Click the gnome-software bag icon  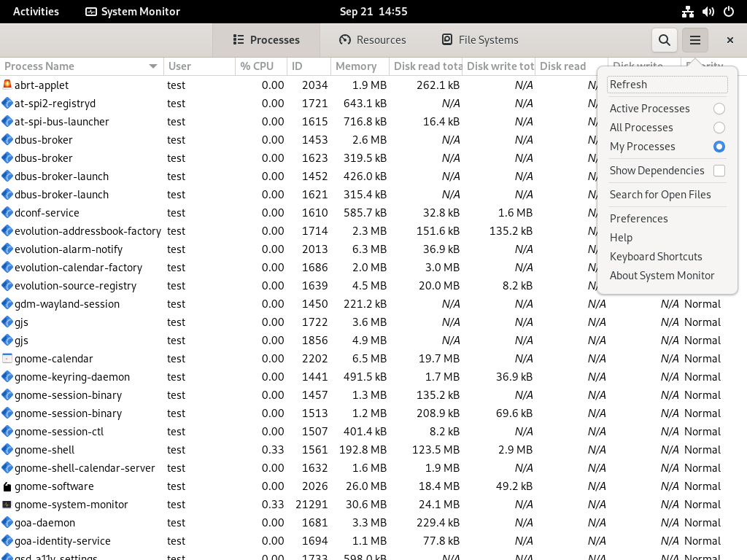click(7, 486)
